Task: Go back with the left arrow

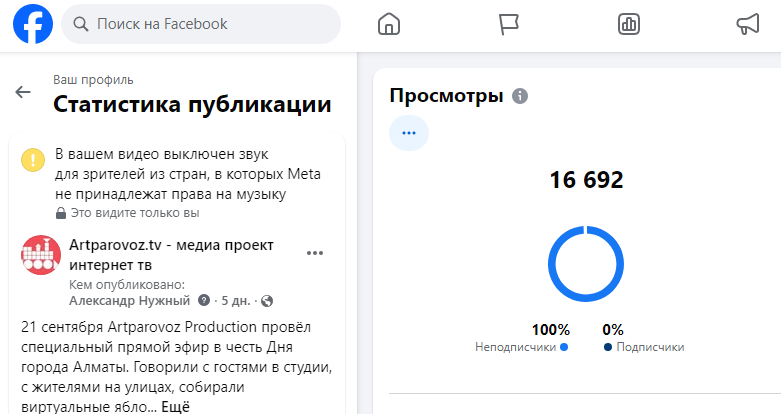Action: click(x=23, y=92)
